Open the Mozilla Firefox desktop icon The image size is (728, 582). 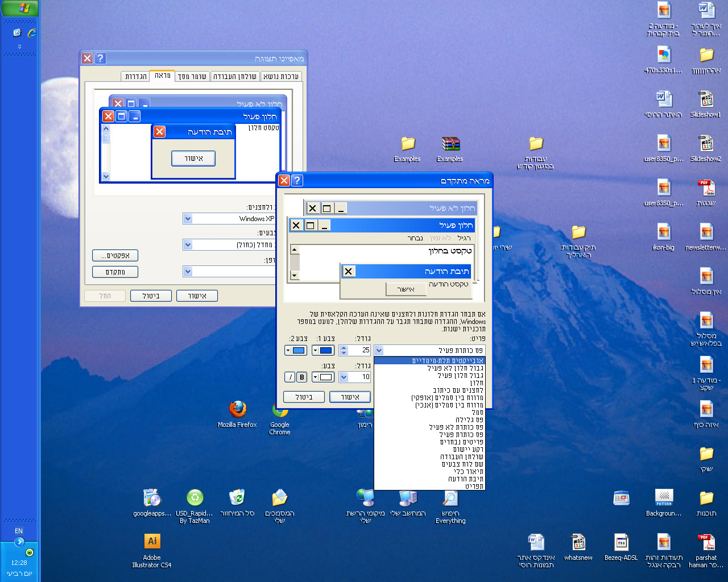pyautogui.click(x=237, y=414)
